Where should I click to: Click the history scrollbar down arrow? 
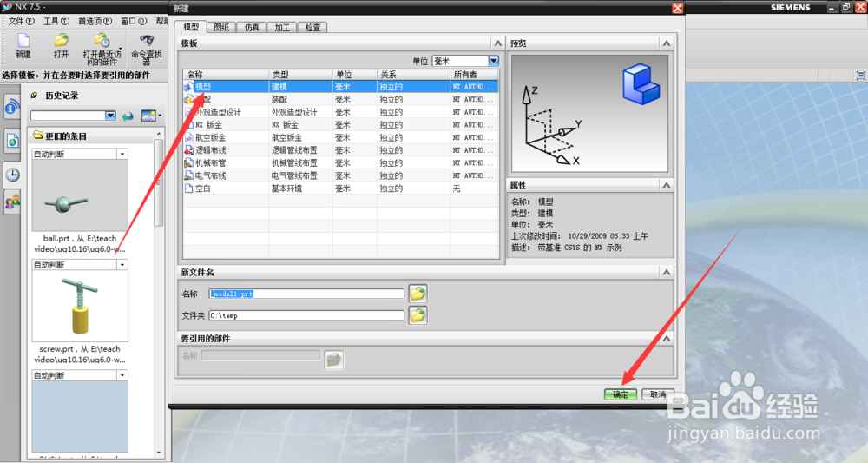coord(159,453)
